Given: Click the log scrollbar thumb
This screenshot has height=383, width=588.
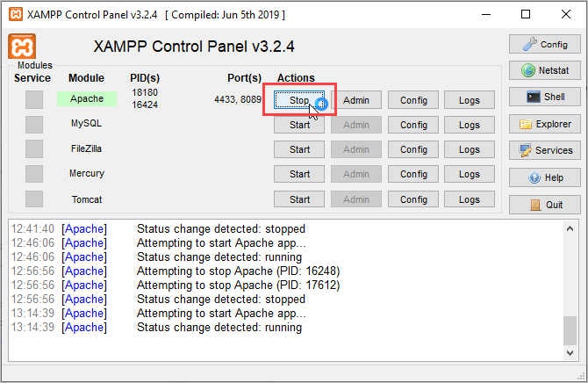Looking at the screenshot, I should [x=570, y=331].
